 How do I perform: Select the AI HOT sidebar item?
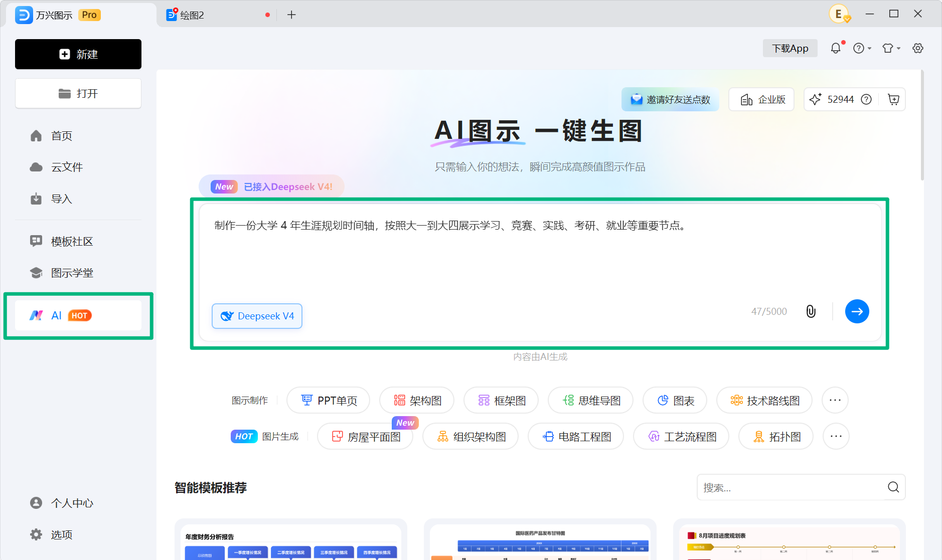click(x=78, y=315)
